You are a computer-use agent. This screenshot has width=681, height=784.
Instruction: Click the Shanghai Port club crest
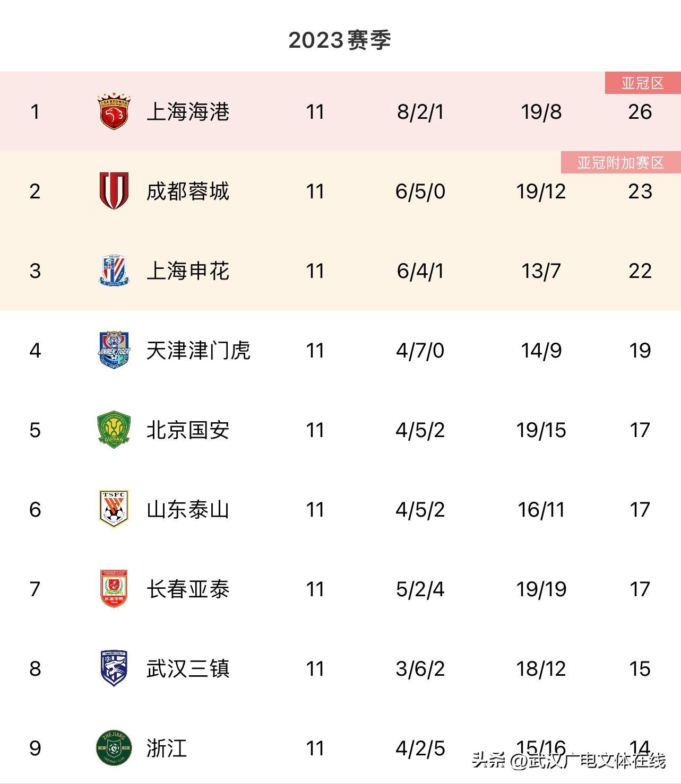(114, 112)
